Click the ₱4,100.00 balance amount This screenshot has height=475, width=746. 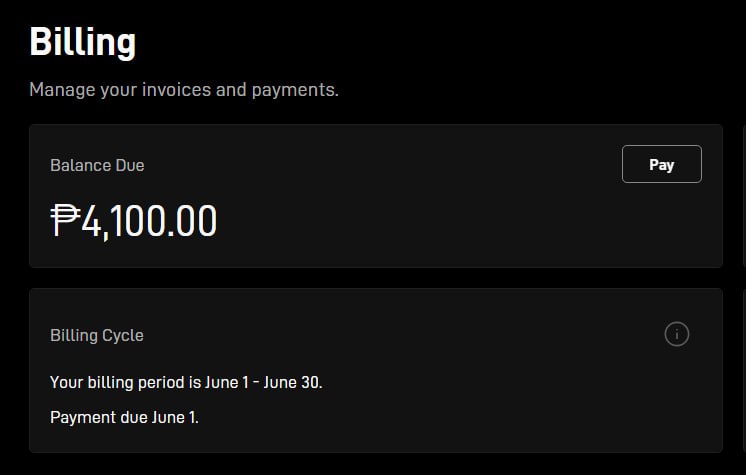134,221
